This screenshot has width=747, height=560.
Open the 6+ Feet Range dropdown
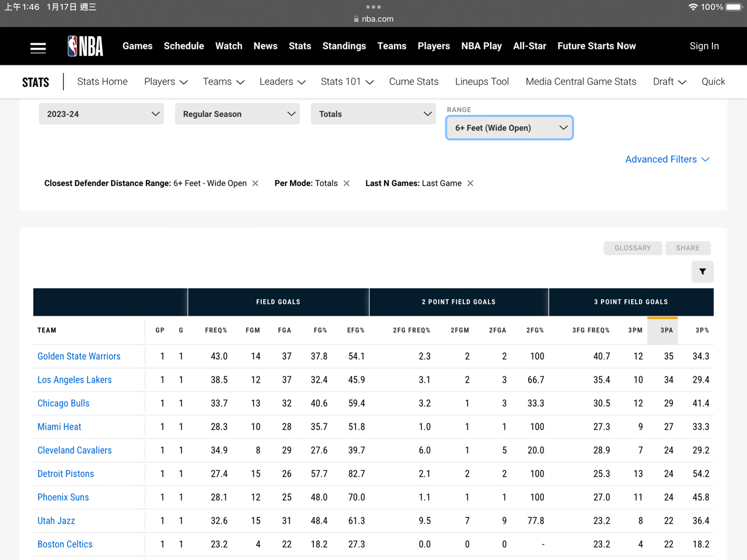click(x=509, y=128)
